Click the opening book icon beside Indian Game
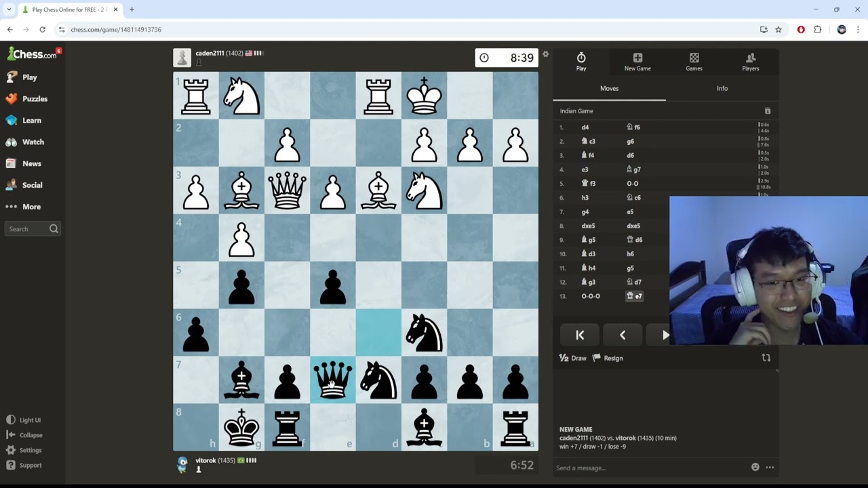This screenshot has height=488, width=868. tap(768, 111)
